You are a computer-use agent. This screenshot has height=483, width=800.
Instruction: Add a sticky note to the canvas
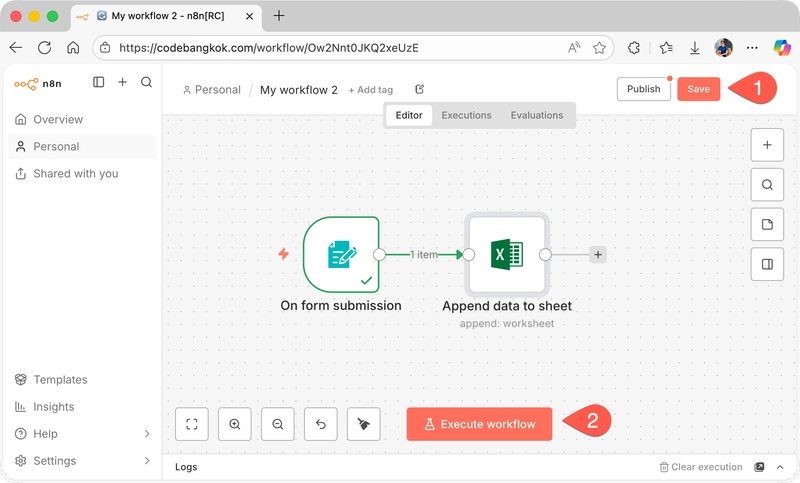[767, 225]
